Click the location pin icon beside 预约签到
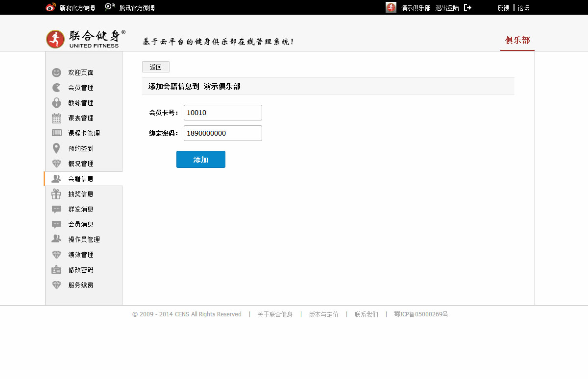 [x=56, y=148]
